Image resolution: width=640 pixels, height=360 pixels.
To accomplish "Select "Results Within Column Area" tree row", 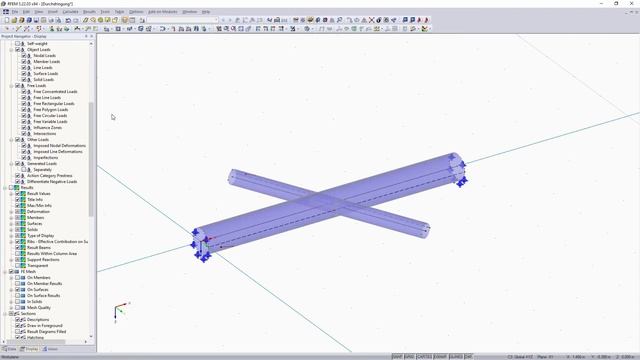I will (52, 253).
